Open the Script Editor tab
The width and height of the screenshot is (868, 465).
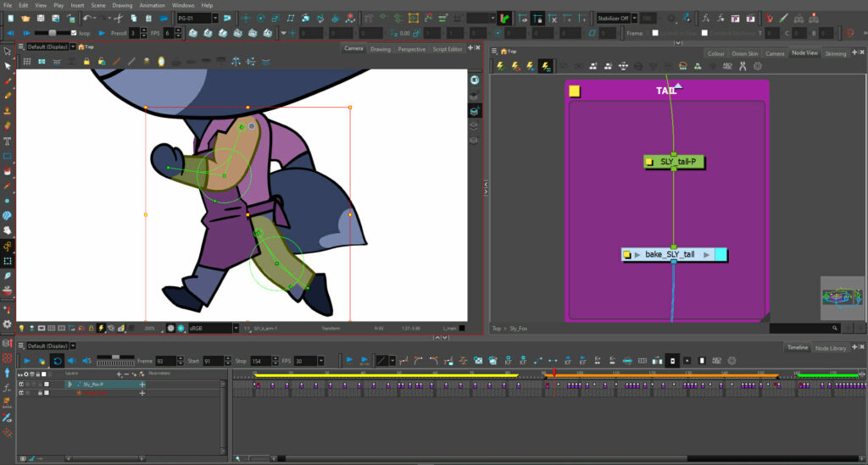click(x=448, y=49)
